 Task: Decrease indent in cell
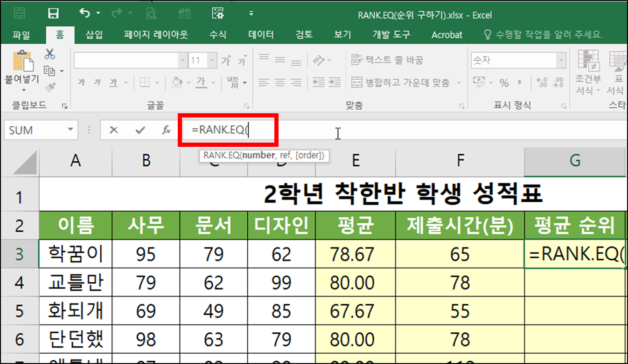pyautogui.click(x=319, y=82)
